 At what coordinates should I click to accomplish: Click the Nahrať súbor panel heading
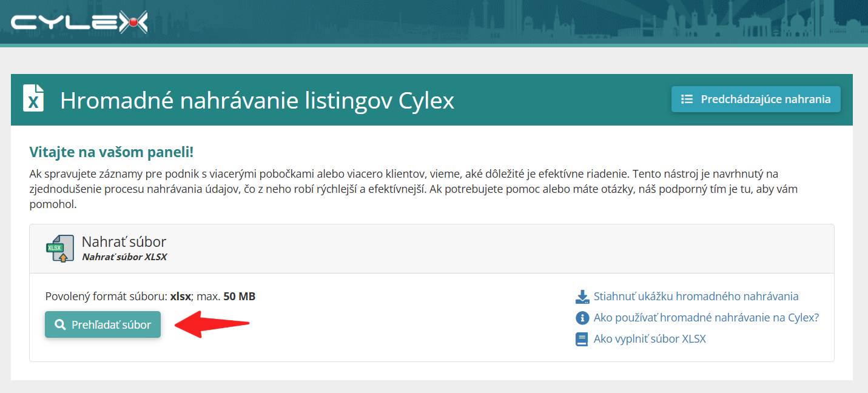(x=124, y=242)
